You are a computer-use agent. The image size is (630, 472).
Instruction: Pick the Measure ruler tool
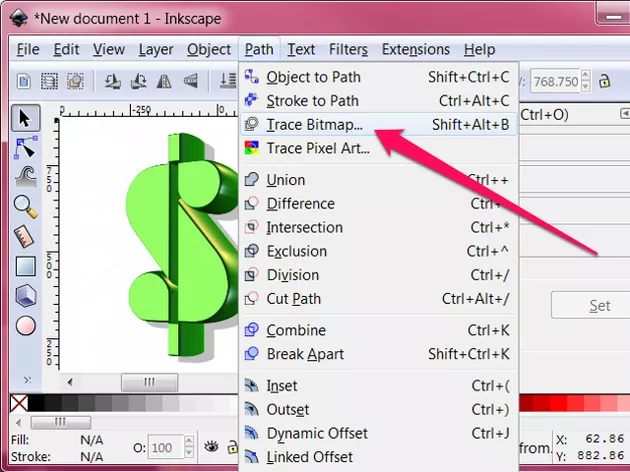tap(25, 237)
